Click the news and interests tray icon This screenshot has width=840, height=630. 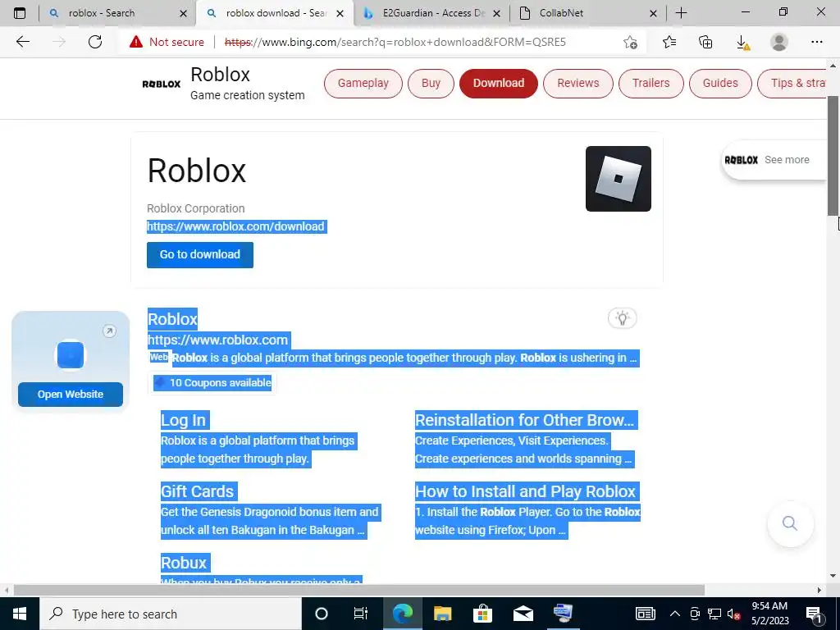point(645,614)
